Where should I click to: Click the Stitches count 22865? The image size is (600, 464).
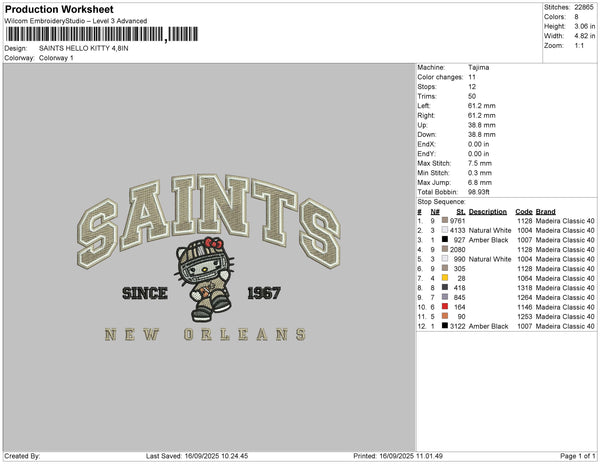(584, 7)
